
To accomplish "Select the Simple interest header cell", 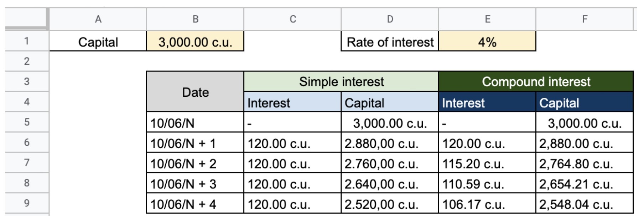I will [341, 82].
